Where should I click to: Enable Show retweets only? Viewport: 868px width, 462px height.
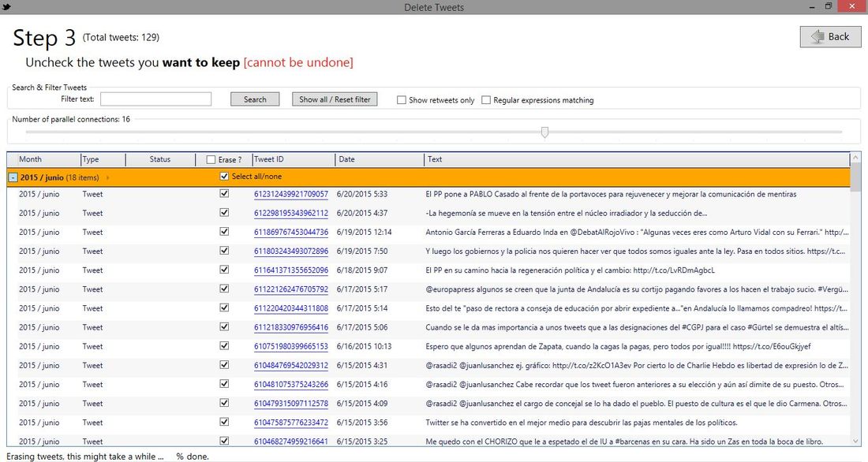click(x=402, y=100)
